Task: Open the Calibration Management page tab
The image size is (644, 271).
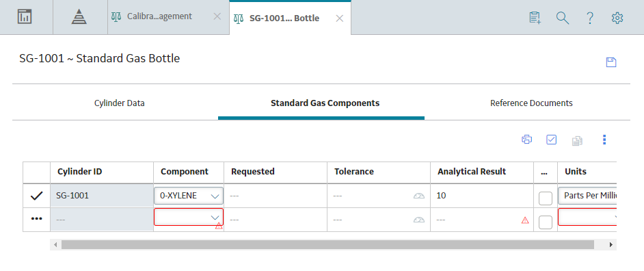Action: tap(159, 16)
